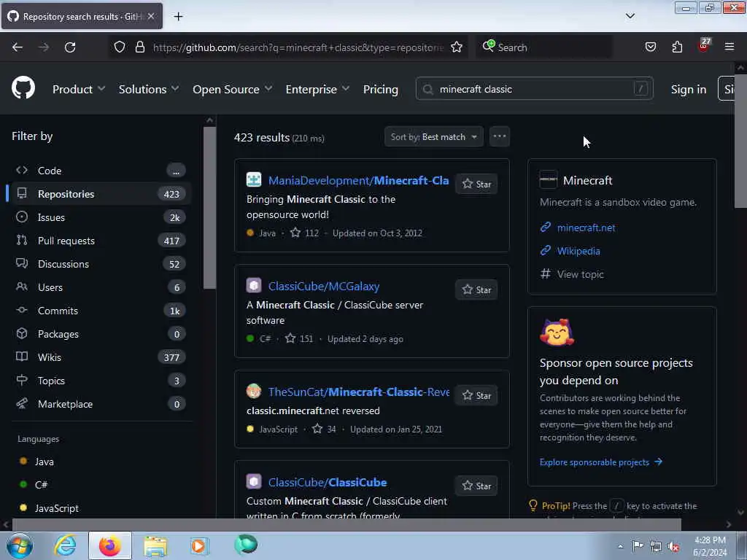Expand the Product navigation menu

click(x=79, y=89)
